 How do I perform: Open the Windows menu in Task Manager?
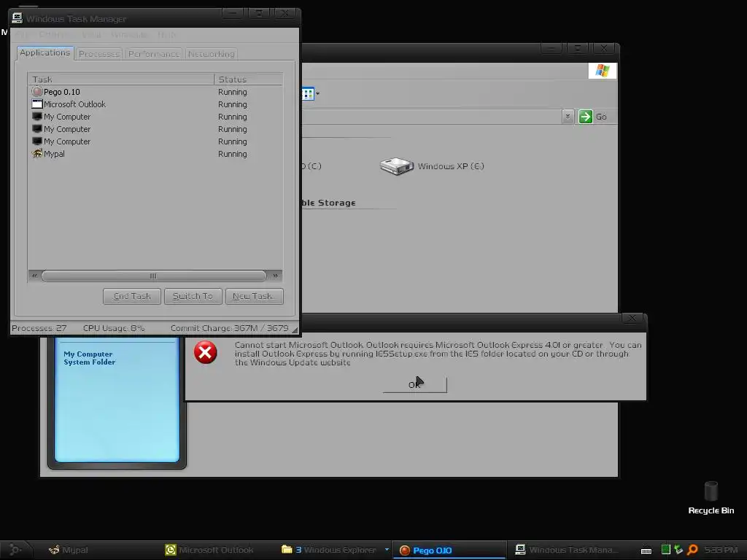coord(129,35)
